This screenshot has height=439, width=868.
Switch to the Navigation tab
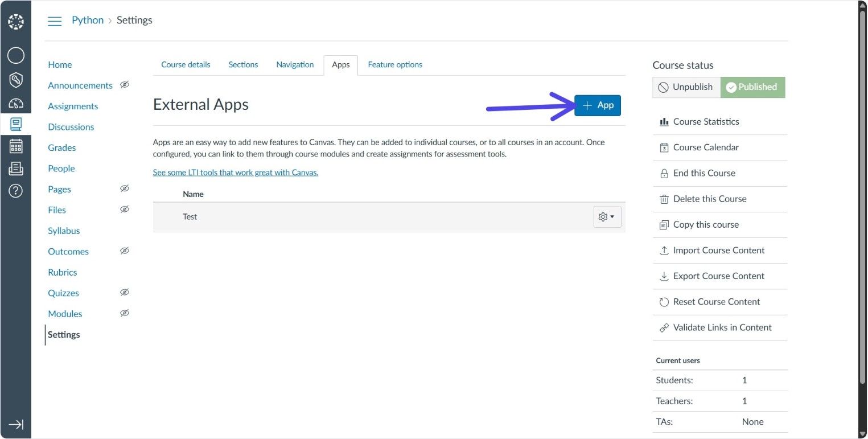tap(295, 65)
